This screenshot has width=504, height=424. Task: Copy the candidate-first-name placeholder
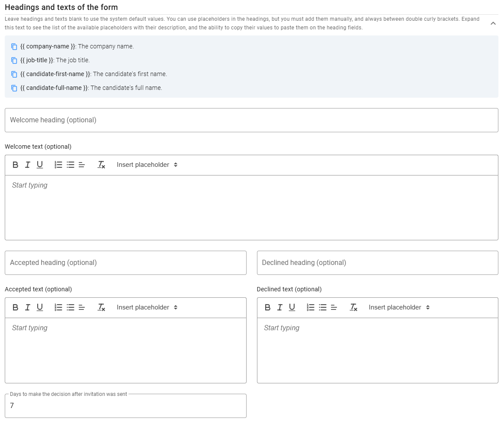click(13, 74)
